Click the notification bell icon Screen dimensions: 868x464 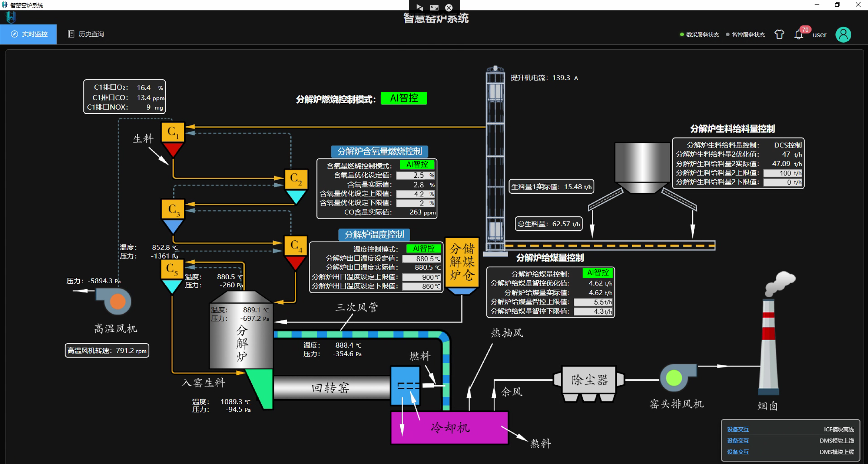tap(798, 35)
